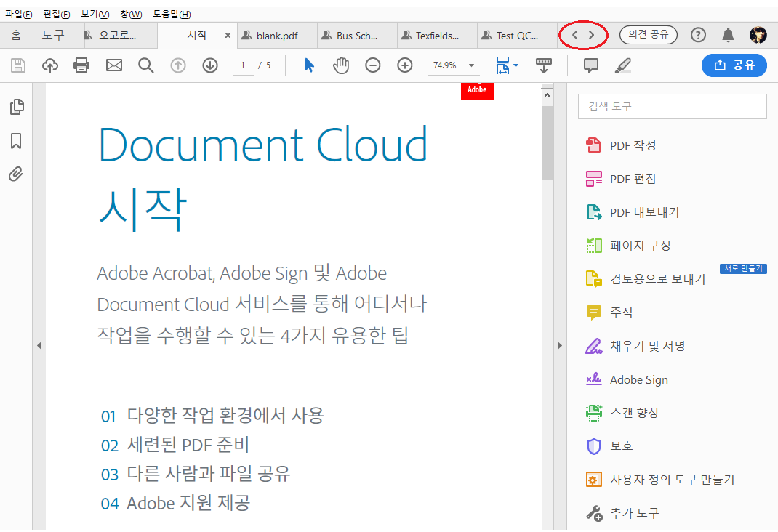Open the Adobe Sign tool
778x532 pixels.
(627, 380)
